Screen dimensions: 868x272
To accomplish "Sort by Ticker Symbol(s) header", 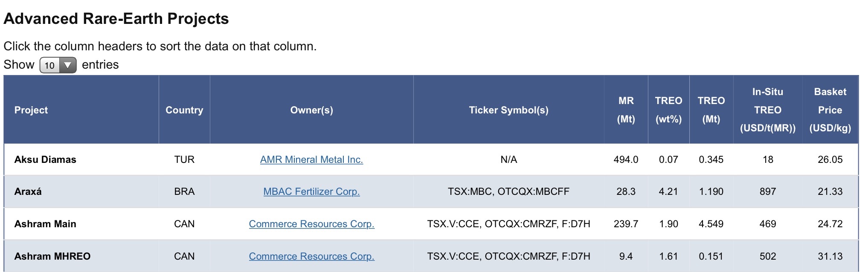I will click(510, 110).
